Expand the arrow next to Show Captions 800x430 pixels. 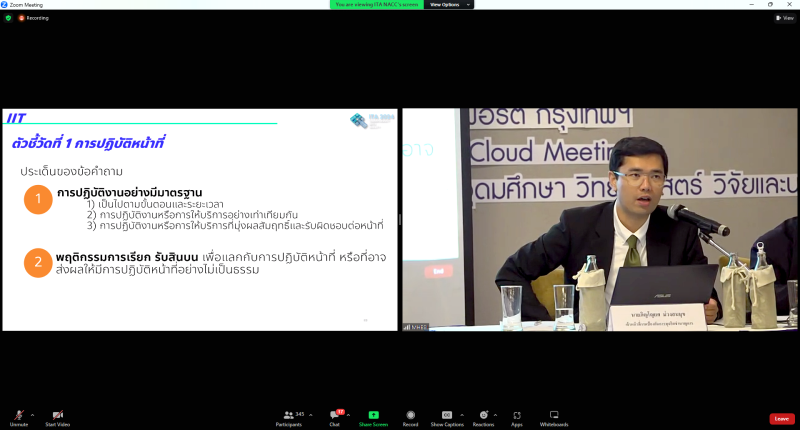(462, 415)
